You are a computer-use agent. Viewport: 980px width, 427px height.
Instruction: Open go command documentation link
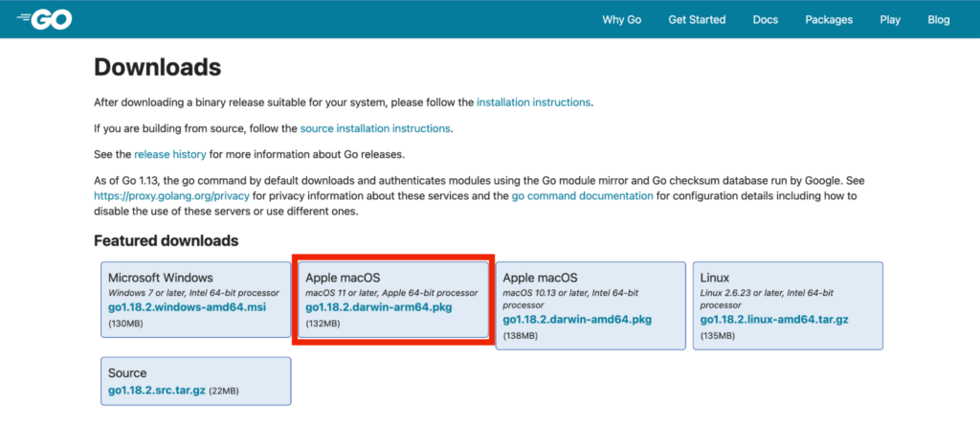pyautogui.click(x=583, y=195)
